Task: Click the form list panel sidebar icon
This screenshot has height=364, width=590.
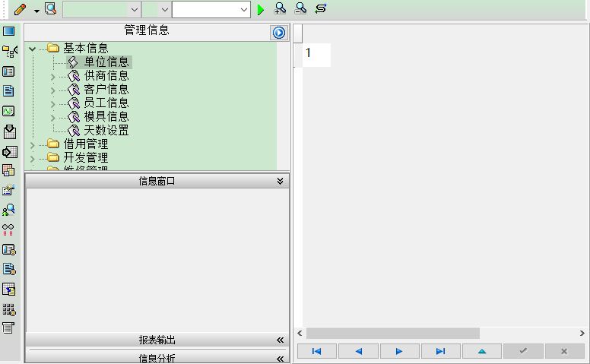Action: point(8,71)
